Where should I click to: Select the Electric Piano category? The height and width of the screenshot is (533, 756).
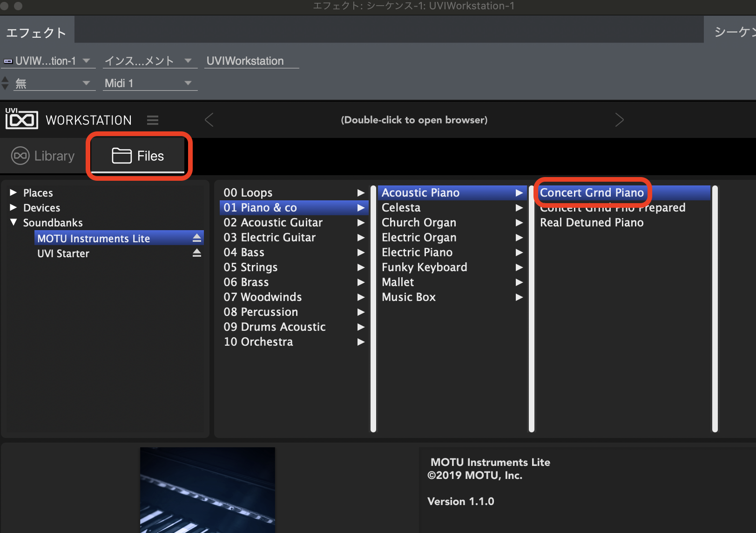tap(452, 252)
